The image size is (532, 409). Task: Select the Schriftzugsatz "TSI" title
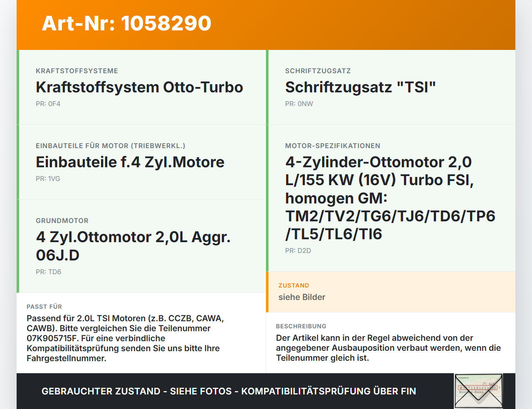[360, 87]
